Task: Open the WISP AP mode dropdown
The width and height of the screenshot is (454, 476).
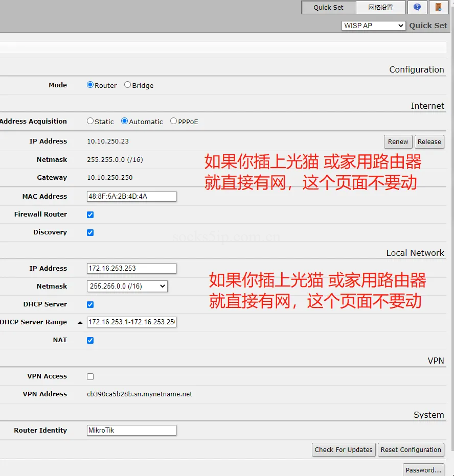Action: point(373,26)
